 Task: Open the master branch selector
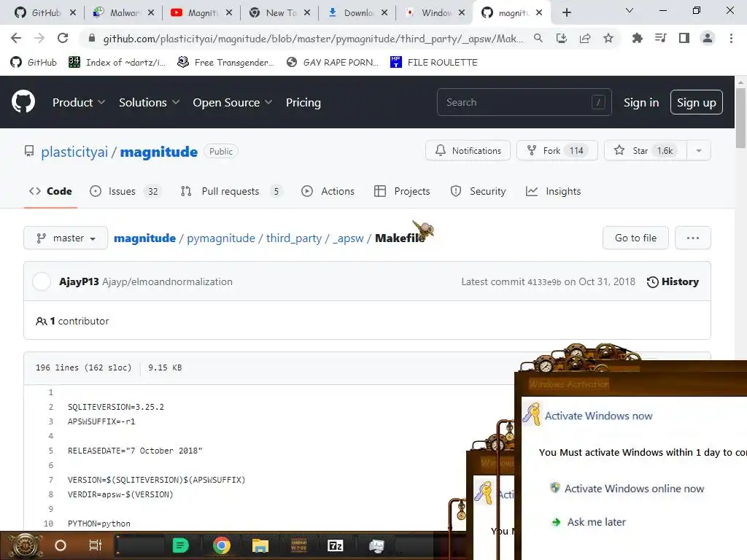[x=66, y=238]
